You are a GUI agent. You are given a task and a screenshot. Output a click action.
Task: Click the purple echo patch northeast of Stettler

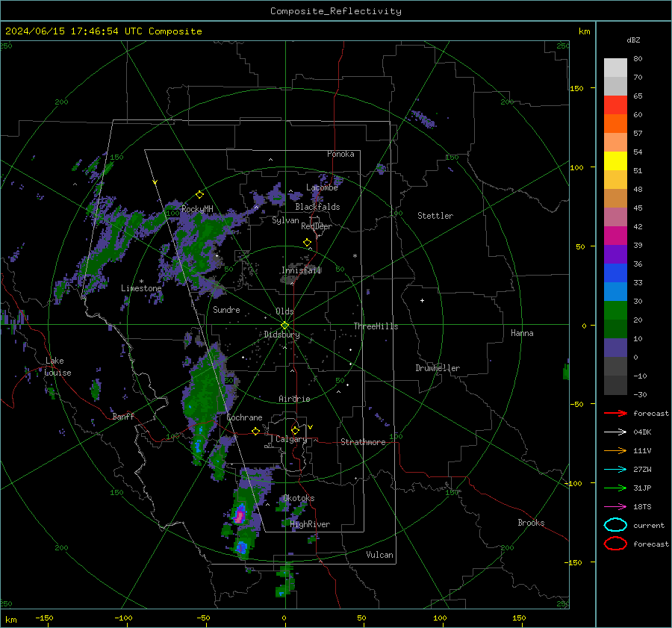point(423,119)
